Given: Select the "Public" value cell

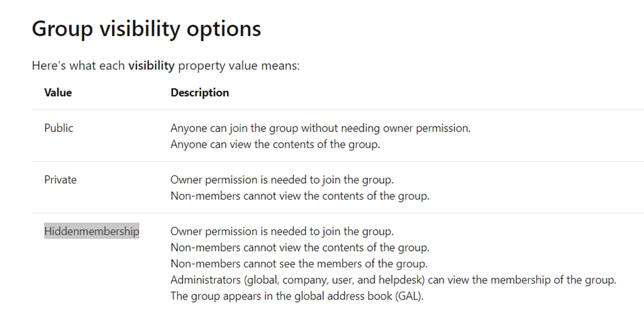Looking at the screenshot, I should 58,128.
